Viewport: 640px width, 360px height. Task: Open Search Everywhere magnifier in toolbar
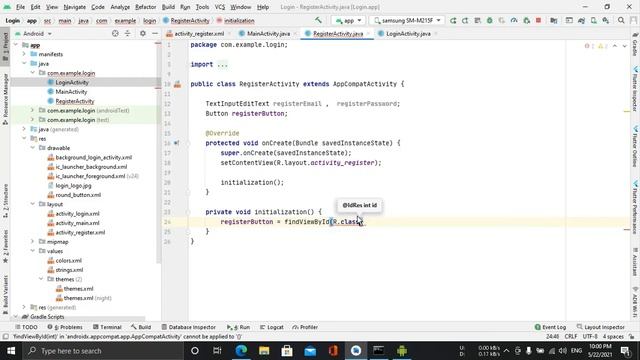(x=621, y=20)
